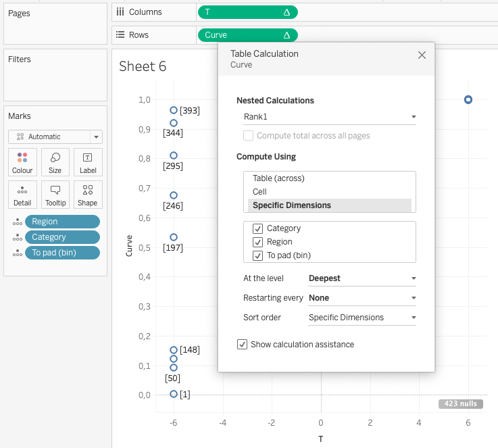Image resolution: width=498 pixels, height=448 pixels.
Task: Click the Tooltip marks card icon
Action: click(x=55, y=195)
